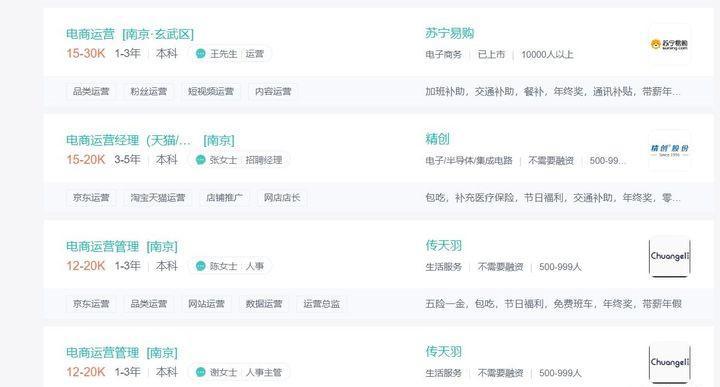Click the 粉丝运营 tag

tap(149, 91)
